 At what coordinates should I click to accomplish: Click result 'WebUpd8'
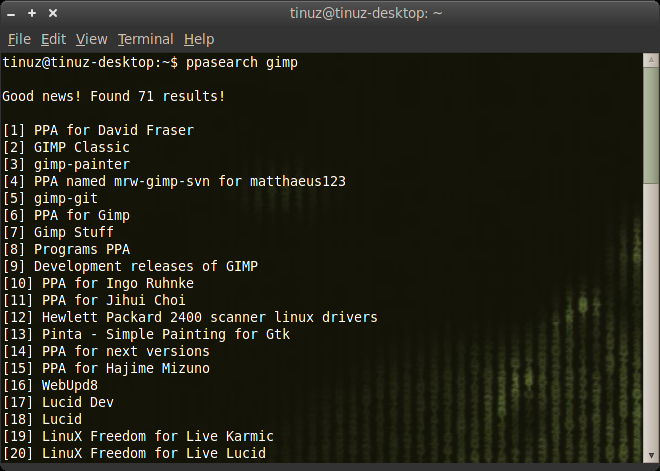pyautogui.click(x=70, y=386)
